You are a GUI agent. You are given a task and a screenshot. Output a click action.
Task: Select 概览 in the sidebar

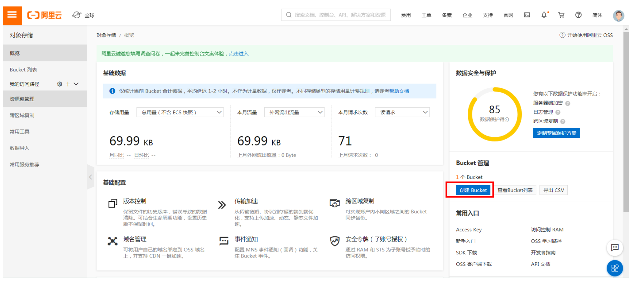tap(45, 53)
